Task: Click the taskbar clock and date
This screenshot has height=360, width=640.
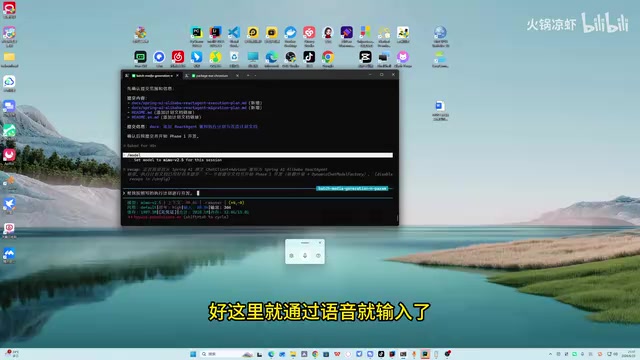Action: (x=629, y=354)
